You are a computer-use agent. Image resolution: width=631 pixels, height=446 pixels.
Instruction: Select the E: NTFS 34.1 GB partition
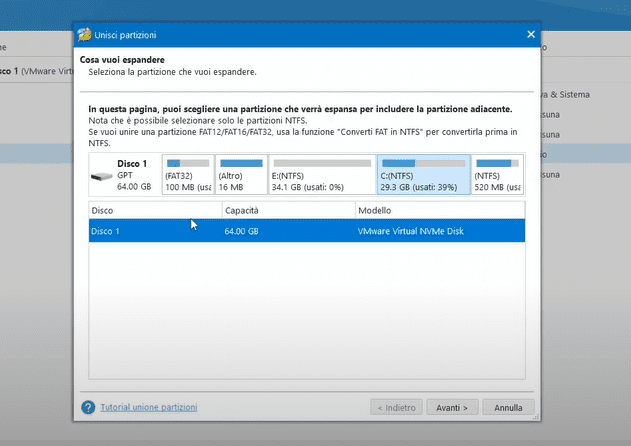click(x=321, y=174)
